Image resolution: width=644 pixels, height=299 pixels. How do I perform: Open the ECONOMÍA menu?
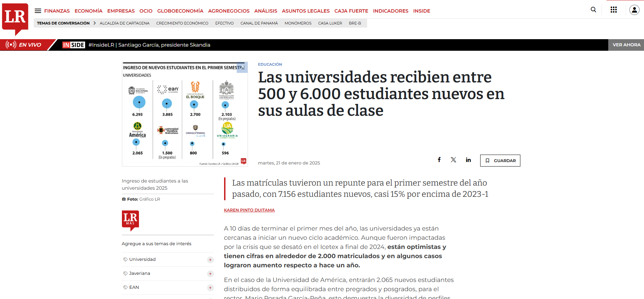tap(89, 11)
